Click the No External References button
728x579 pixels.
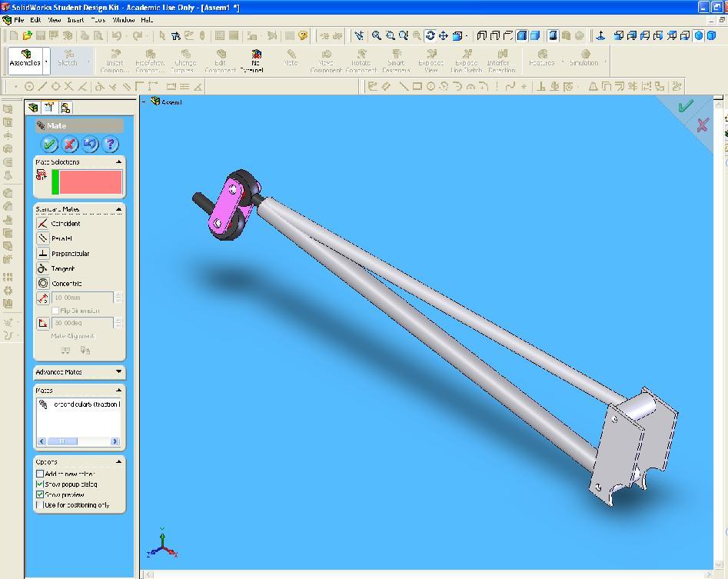[x=256, y=60]
